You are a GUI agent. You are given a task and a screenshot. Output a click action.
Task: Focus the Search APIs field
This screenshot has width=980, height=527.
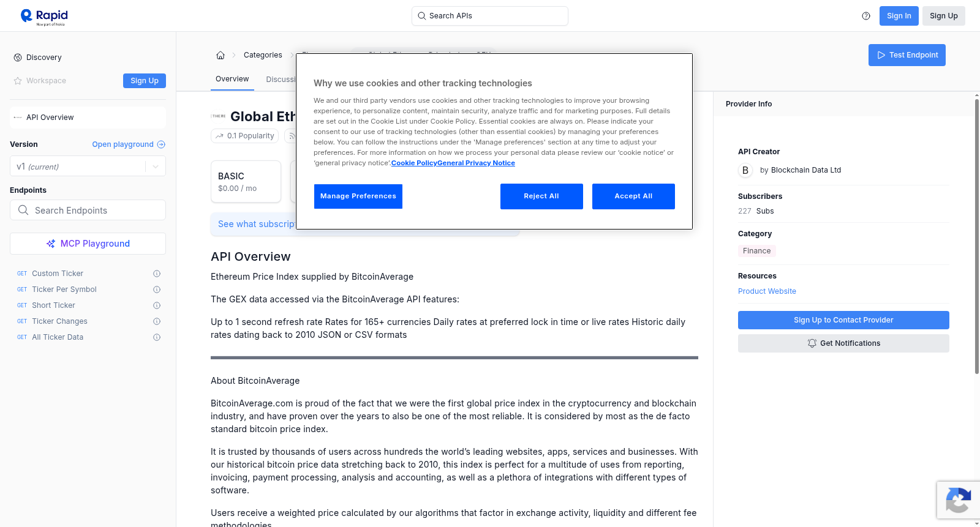[490, 16]
